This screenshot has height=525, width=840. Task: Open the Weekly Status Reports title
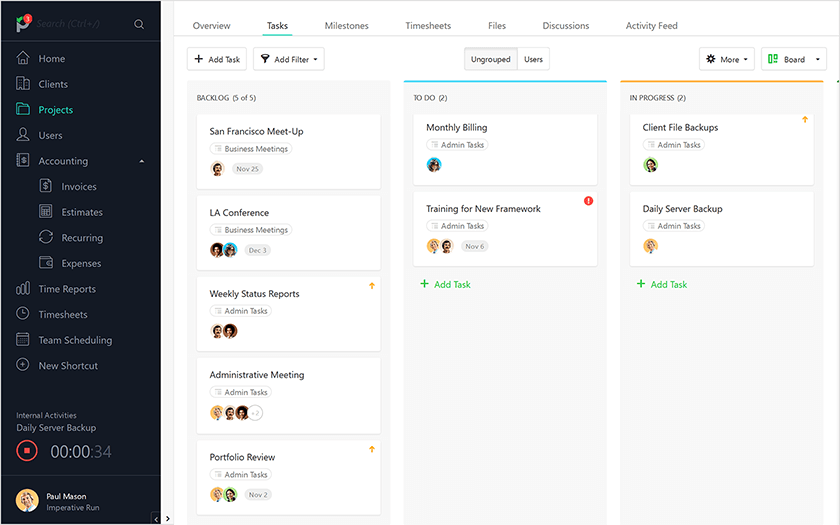pos(254,294)
